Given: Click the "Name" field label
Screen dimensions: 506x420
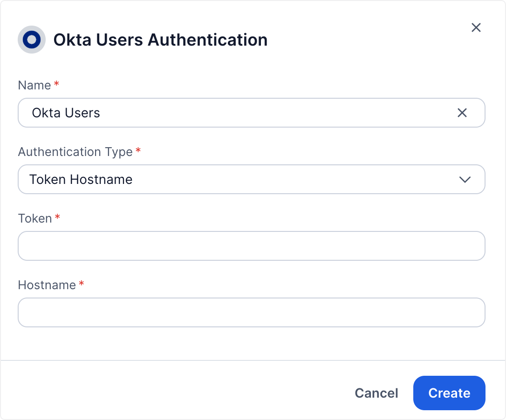Looking at the screenshot, I should 34,85.
